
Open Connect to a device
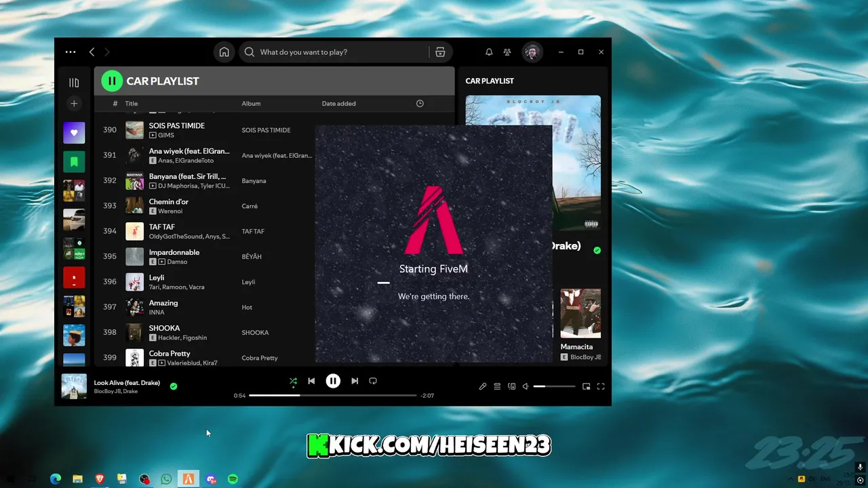point(512,386)
